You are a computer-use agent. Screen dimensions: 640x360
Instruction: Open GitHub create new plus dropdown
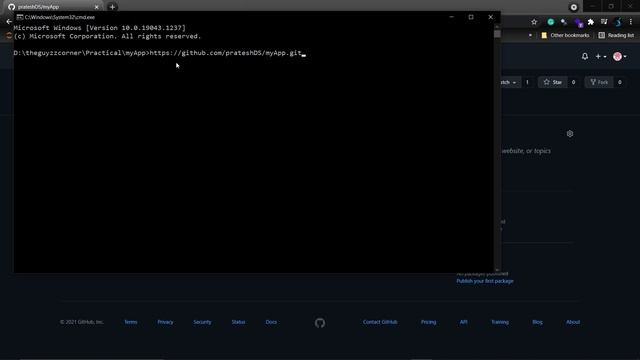(601, 57)
